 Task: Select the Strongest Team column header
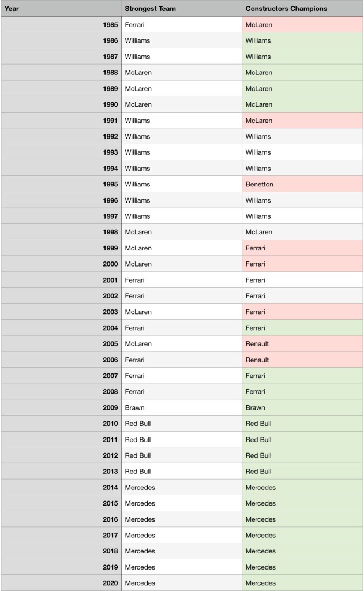coord(181,9)
